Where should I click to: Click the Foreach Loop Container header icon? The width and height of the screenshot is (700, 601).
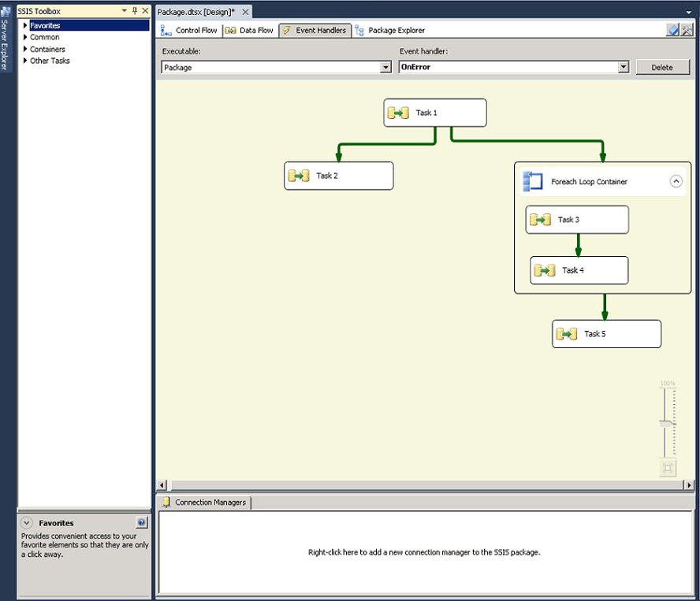[533, 180]
